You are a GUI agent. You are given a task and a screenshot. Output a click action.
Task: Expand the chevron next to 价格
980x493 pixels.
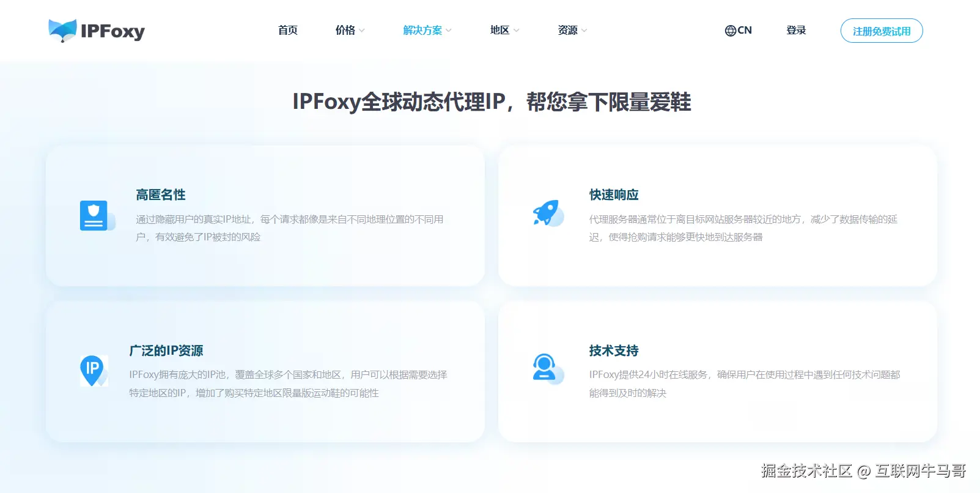point(362,31)
